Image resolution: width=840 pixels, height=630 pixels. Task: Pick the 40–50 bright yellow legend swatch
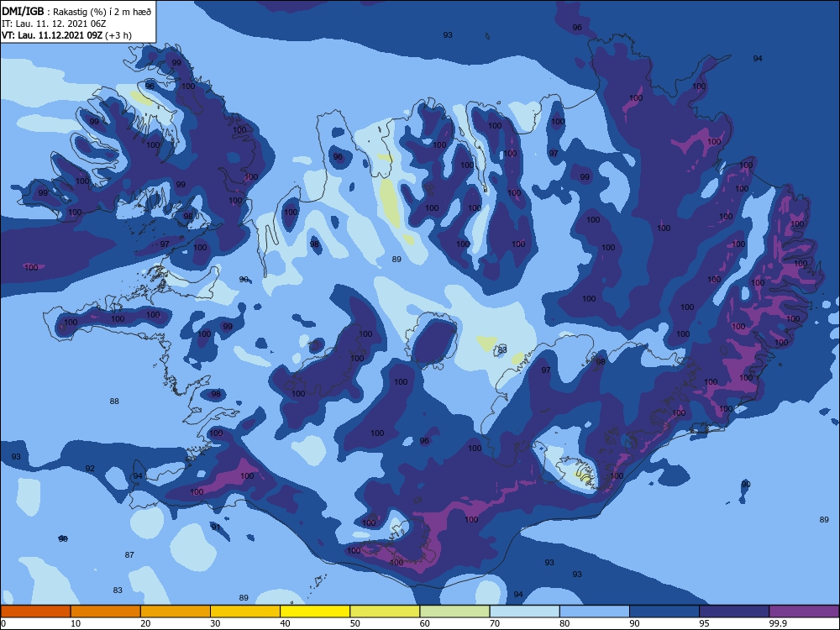click(x=315, y=612)
